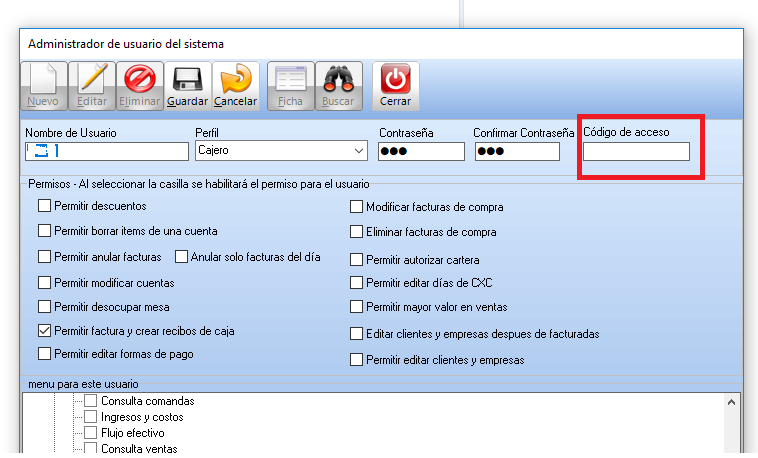The width and height of the screenshot is (758, 458).
Task: Tick Permitir anular facturas
Action: point(44,257)
